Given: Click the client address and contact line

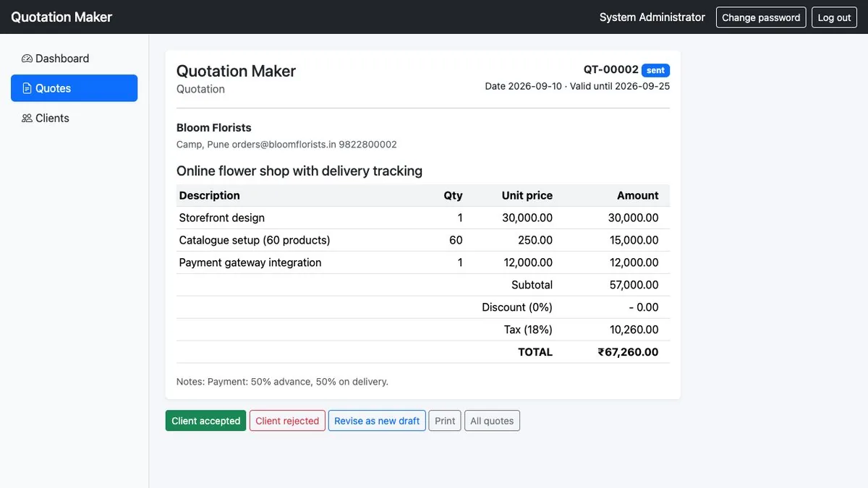Looking at the screenshot, I should click(286, 145).
